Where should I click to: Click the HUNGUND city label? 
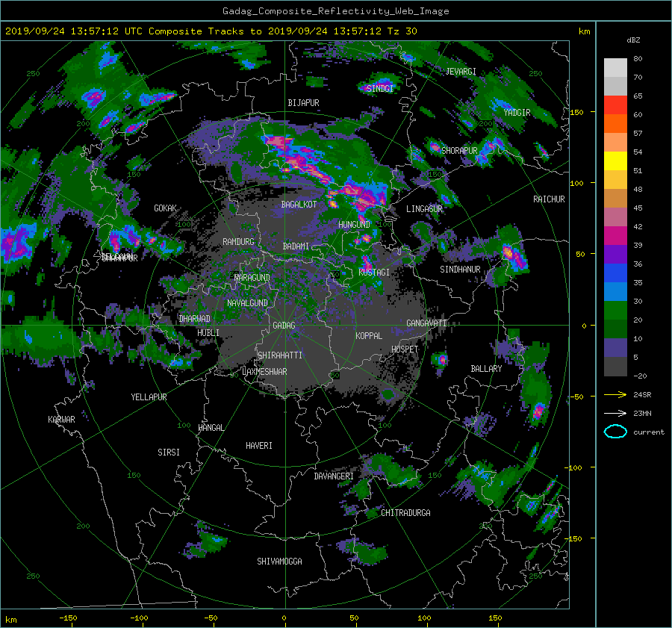point(354,225)
